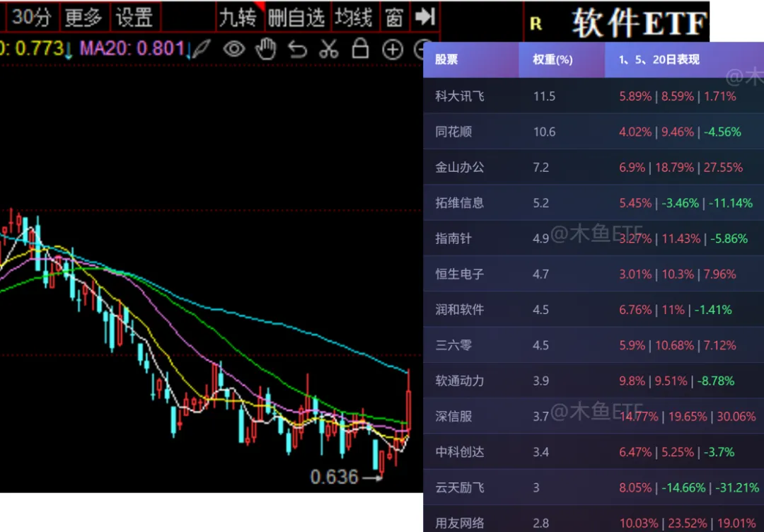Select the 三六零 stock row
Viewport: 764px width, 532px height.
coord(594,345)
